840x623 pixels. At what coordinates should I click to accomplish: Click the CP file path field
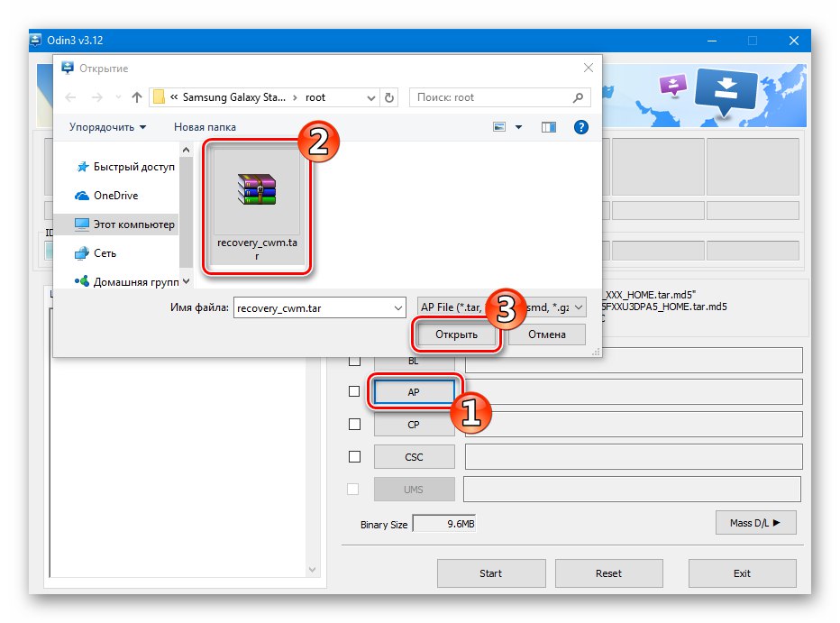634,425
